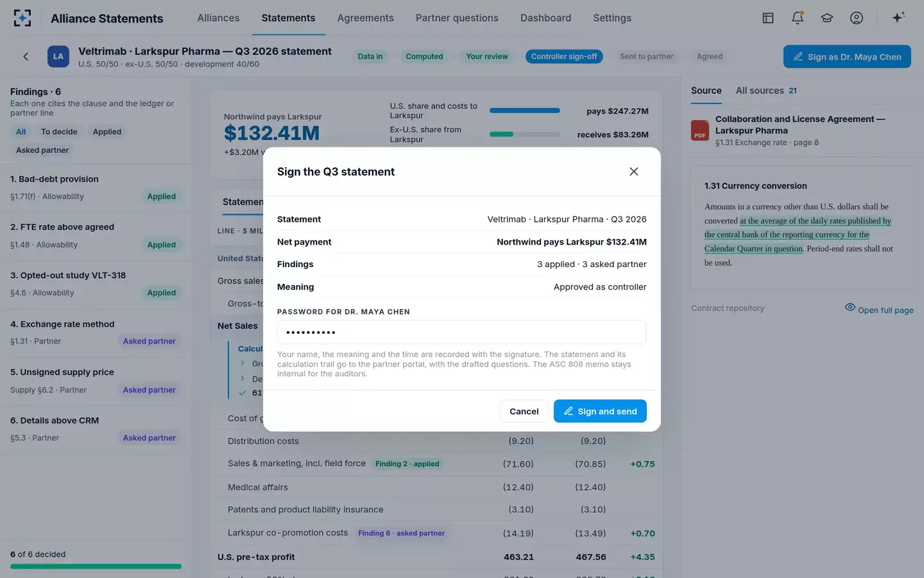The width and height of the screenshot is (924, 578).
Task: Click Sign as Dr. Maya Chen button
Action: tap(847, 57)
